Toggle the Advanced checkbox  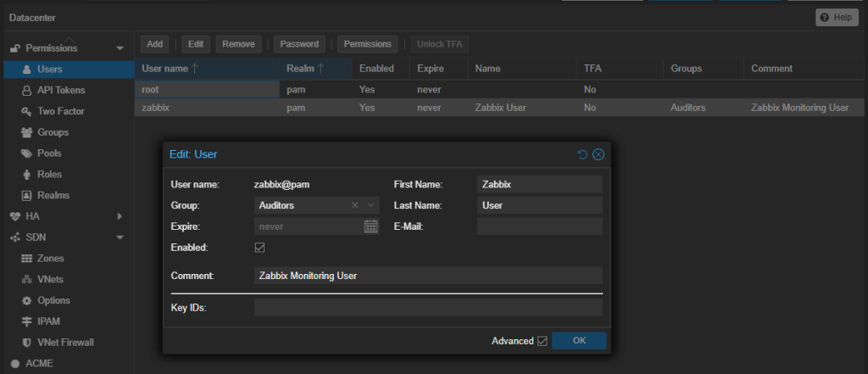coord(542,341)
